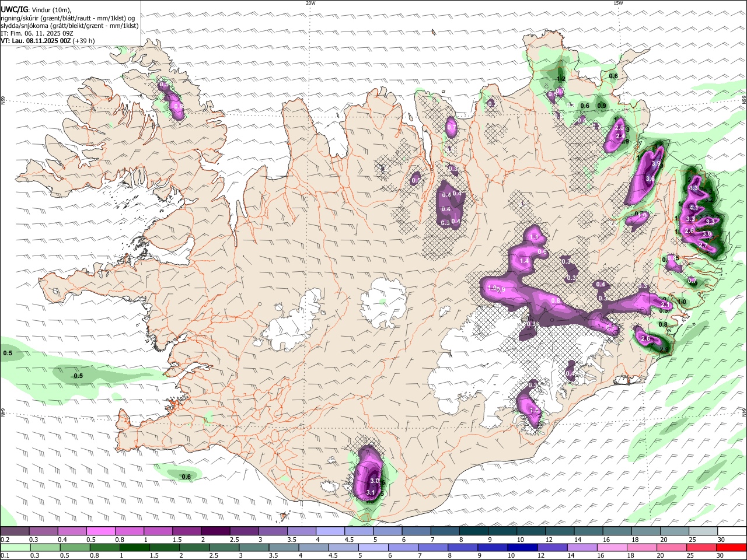The width and height of the screenshot is (747, 560).
Task: Click the violet 12 swatch in lower legend row
Action: coord(551,548)
